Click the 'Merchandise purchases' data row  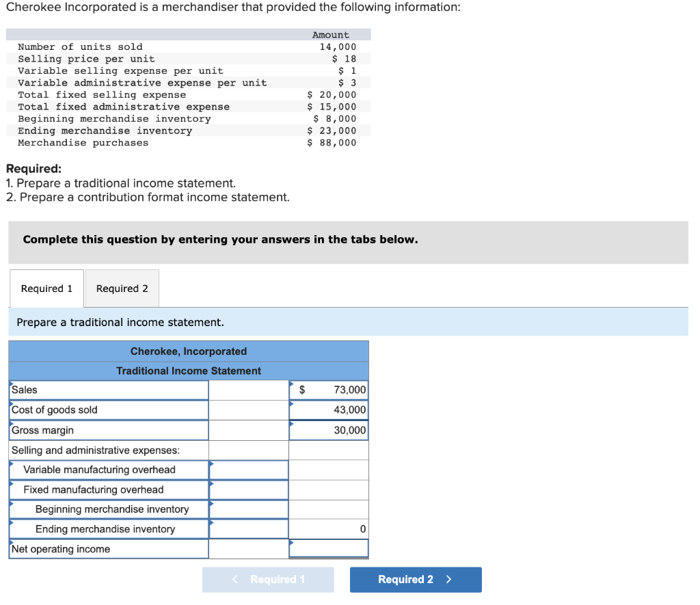189,143
